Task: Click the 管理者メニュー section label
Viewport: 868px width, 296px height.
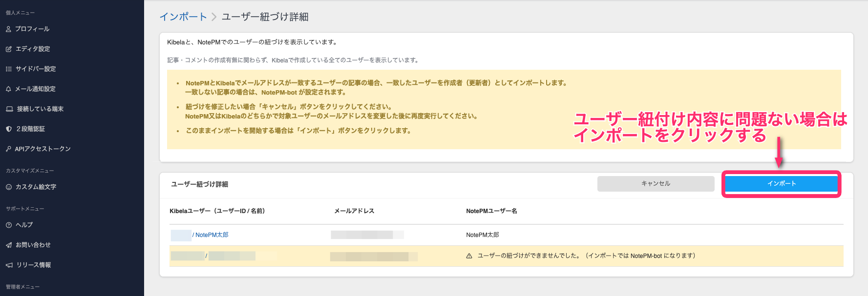Action: point(22,287)
